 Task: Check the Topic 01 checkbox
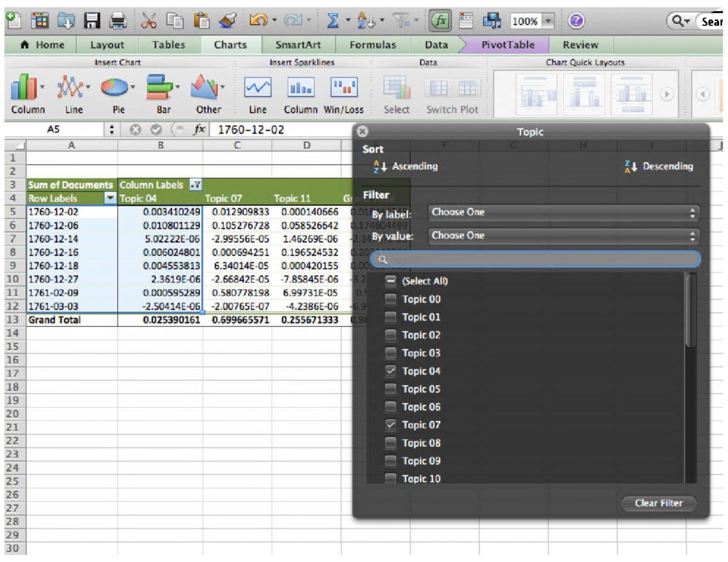[x=391, y=317]
